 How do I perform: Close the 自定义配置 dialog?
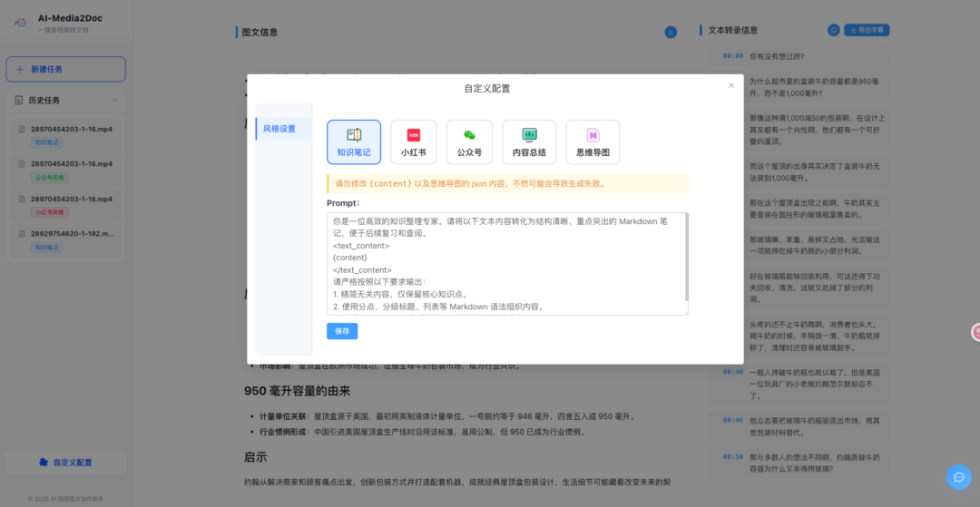click(x=731, y=85)
